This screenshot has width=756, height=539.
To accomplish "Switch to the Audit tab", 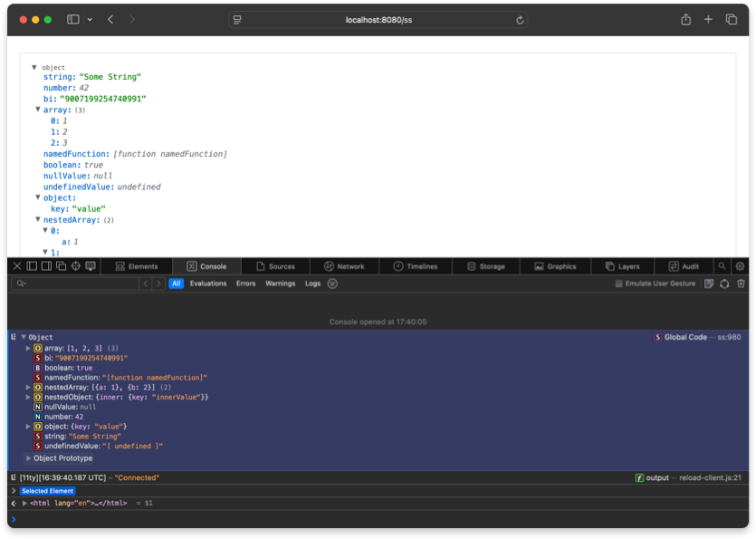I will point(684,266).
